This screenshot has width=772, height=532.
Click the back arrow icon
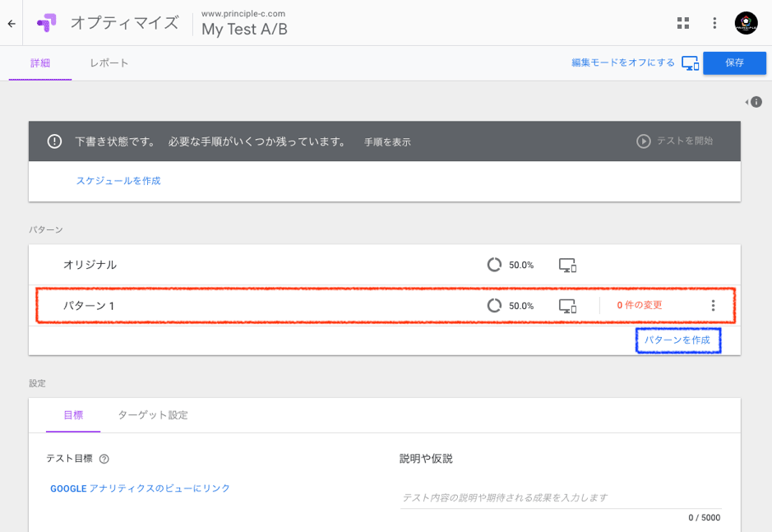pos(12,23)
